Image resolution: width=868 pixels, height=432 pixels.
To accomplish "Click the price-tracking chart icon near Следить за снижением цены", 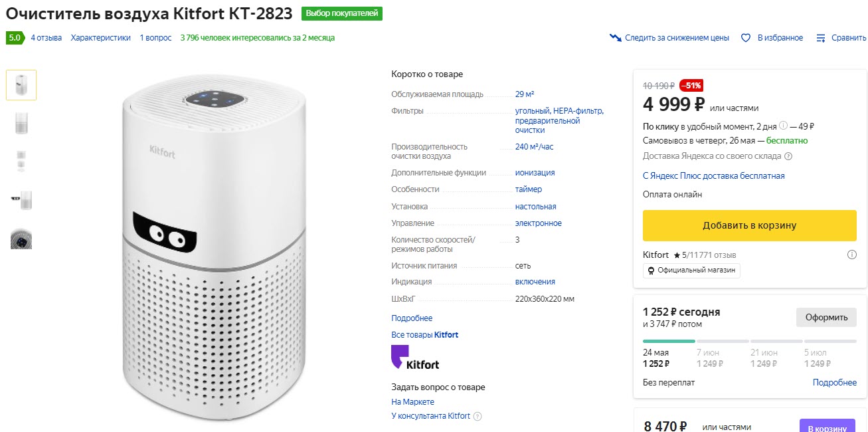I will point(614,38).
